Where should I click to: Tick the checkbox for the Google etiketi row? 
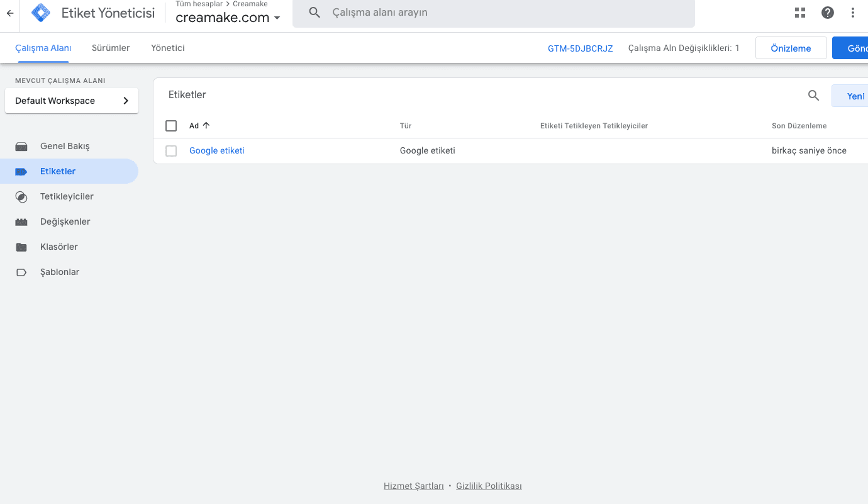(x=171, y=151)
